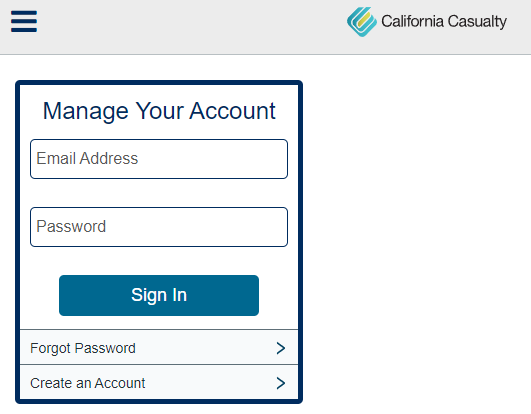Select the top bar of hamburger icon
This screenshot has height=414, width=531.
24,13
